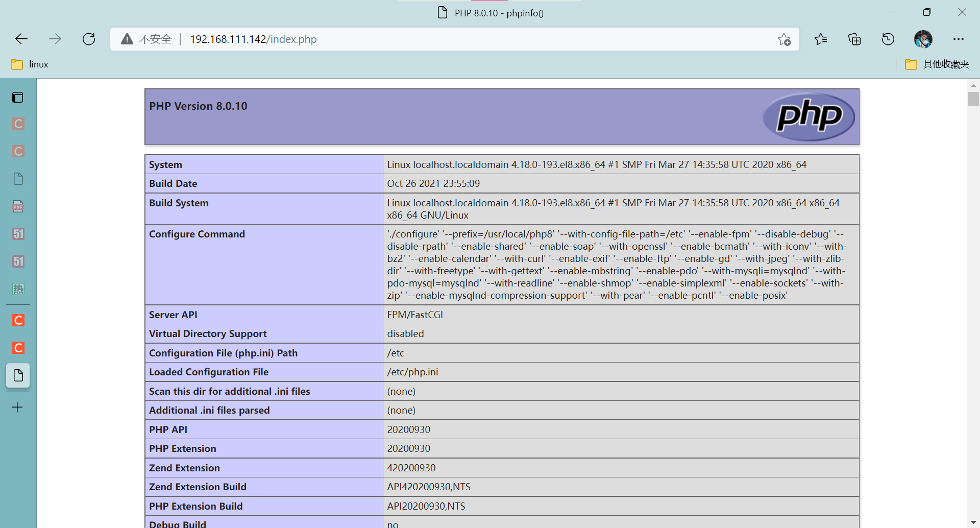Click the scrollbar down arrow
Viewport: 980px width, 528px height.
(973, 522)
